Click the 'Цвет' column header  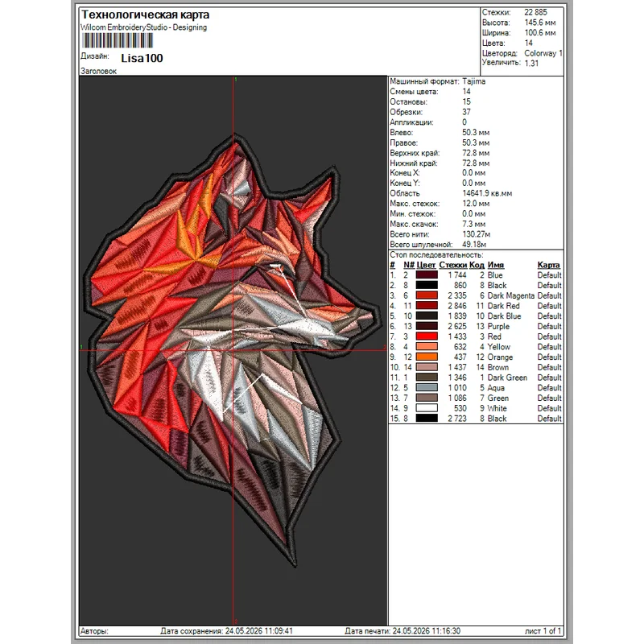tap(426, 265)
